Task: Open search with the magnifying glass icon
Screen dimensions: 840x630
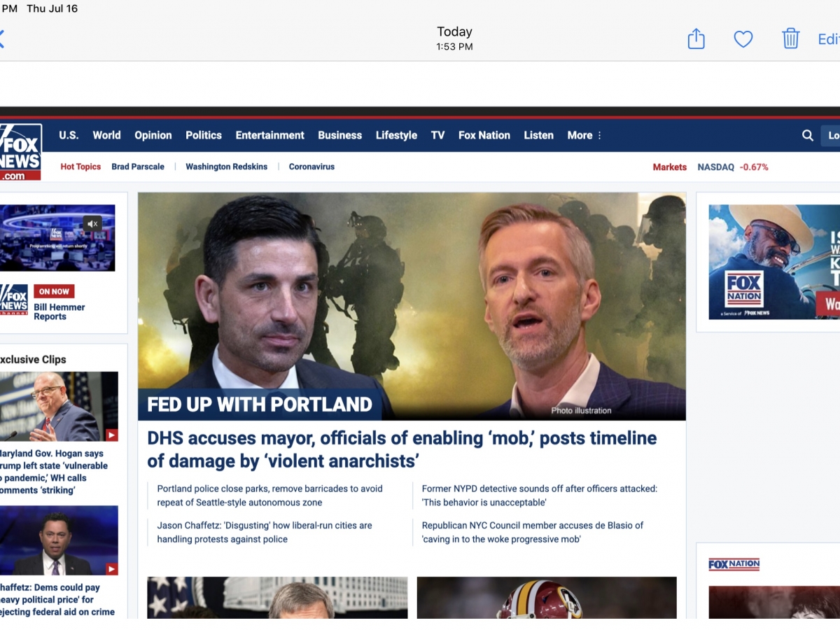Action: point(808,135)
